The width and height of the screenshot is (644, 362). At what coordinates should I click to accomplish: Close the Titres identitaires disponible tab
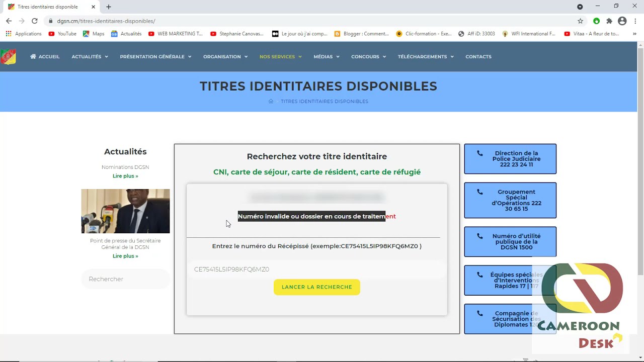(93, 7)
